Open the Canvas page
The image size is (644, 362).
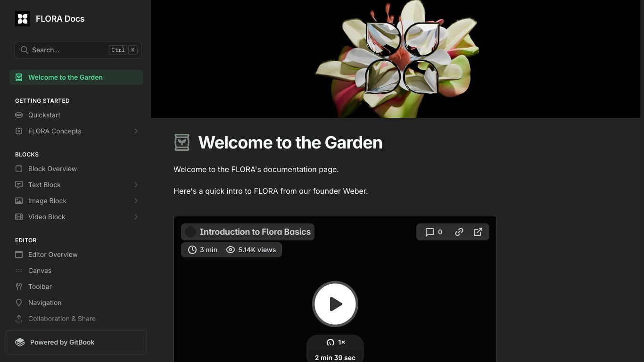[76, 271]
